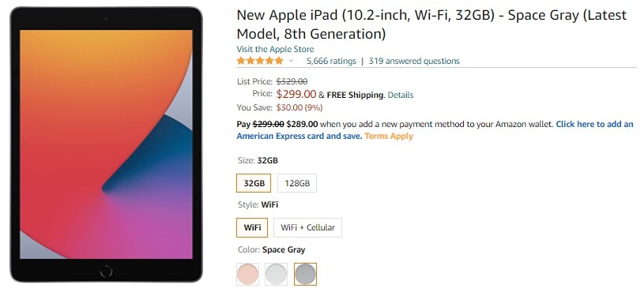Choose the WiFi + Cellular style
The width and height of the screenshot is (644, 292).
(x=307, y=227)
